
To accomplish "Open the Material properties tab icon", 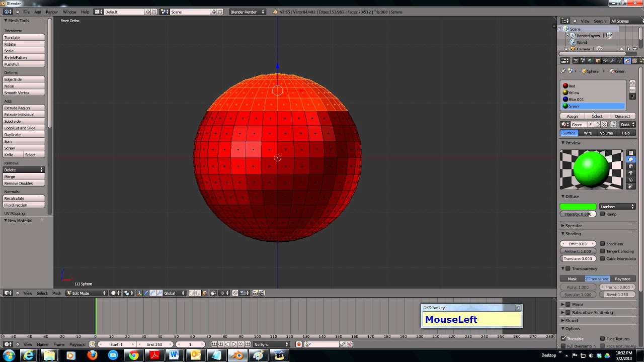I will [627, 61].
